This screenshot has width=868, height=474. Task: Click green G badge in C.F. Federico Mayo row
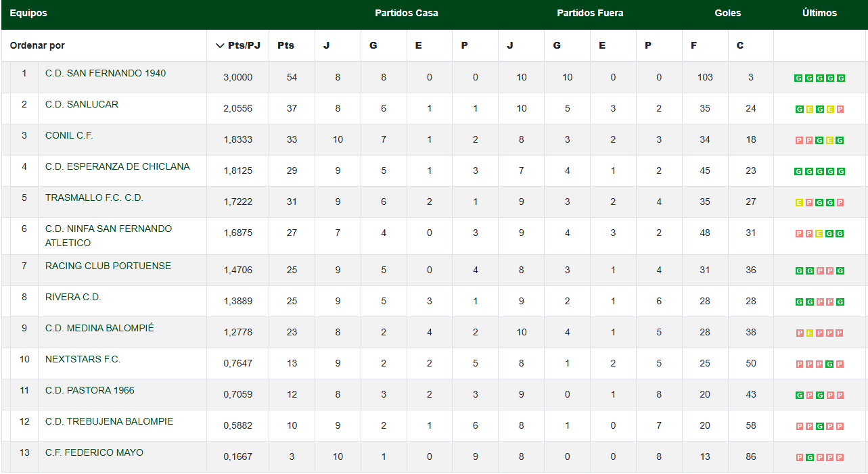click(x=809, y=457)
